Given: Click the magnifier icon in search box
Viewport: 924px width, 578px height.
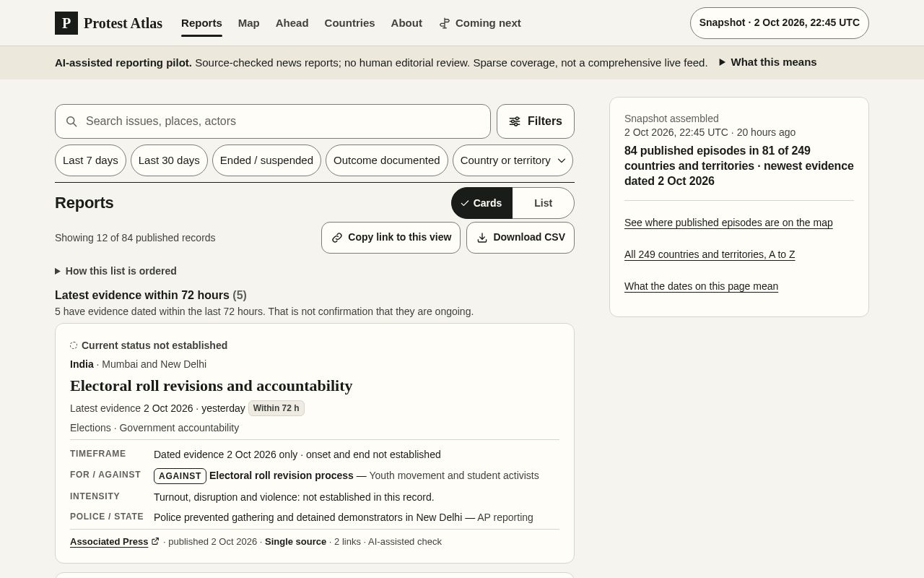Looking at the screenshot, I should coord(71,121).
